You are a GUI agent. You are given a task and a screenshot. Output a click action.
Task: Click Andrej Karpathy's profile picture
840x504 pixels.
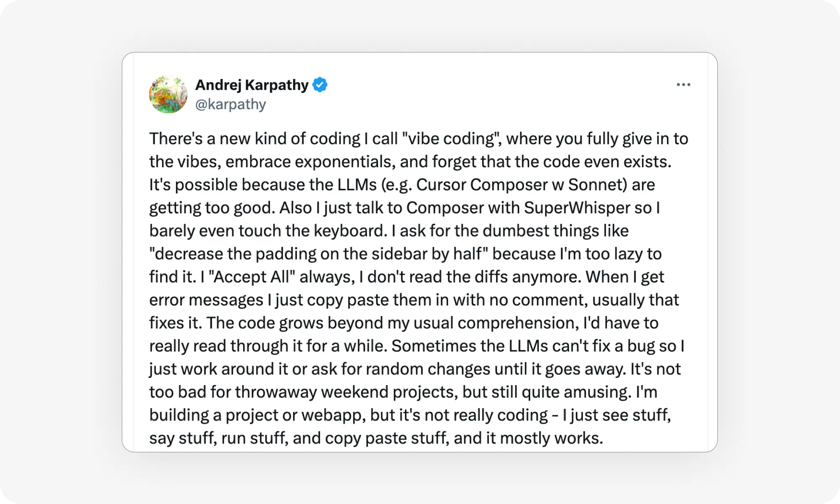click(168, 94)
